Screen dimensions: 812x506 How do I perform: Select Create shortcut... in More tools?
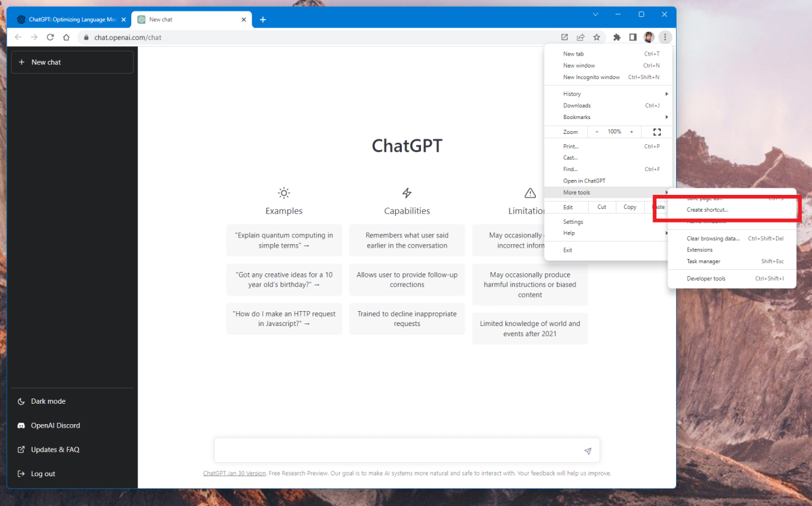coord(732,210)
